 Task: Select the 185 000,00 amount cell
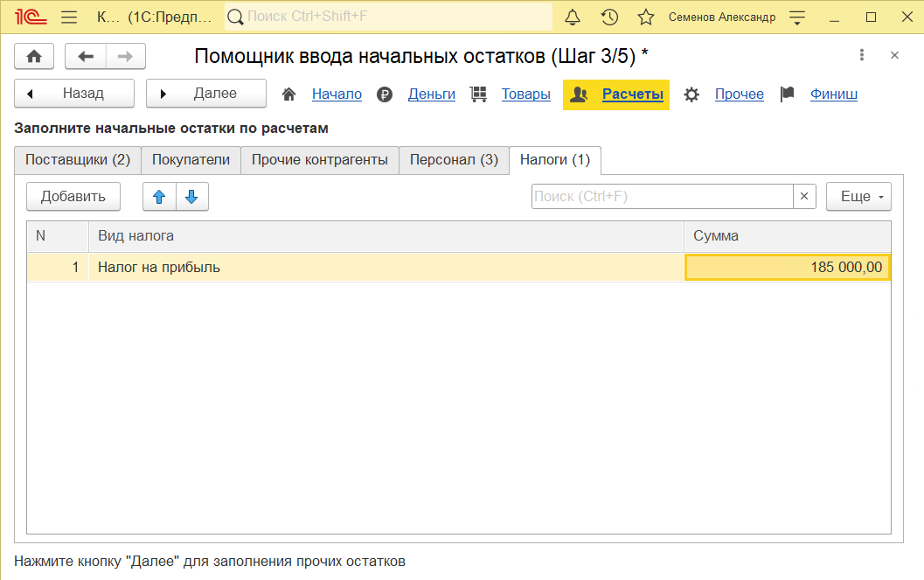[x=788, y=268]
